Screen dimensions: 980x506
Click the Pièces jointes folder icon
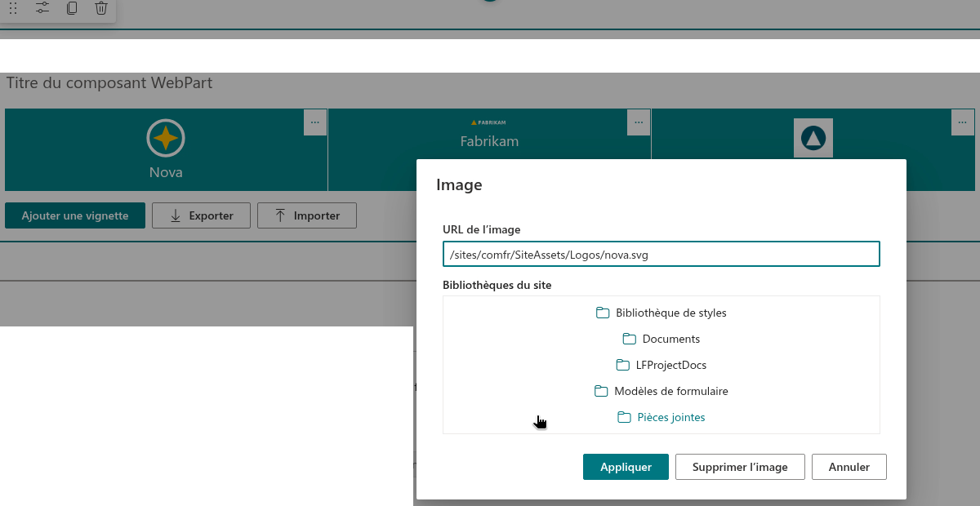click(x=624, y=417)
